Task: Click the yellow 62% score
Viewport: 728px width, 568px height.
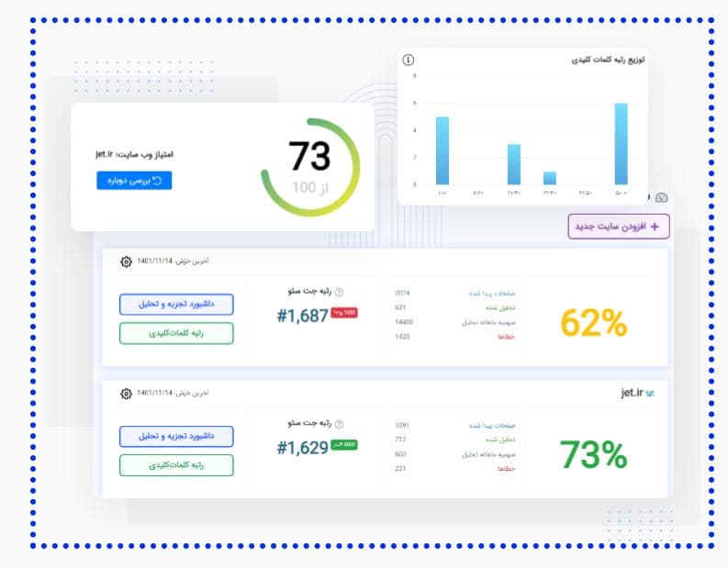Action: [x=593, y=322]
